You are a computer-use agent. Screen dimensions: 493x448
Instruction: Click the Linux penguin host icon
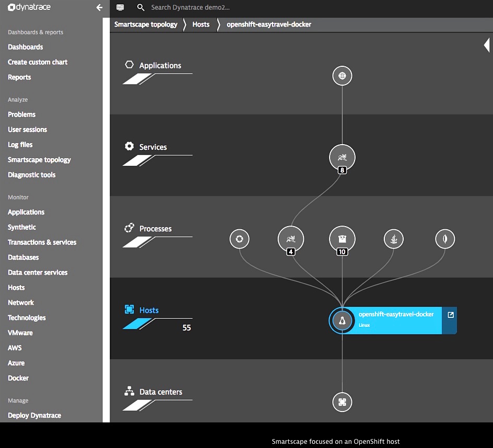click(x=342, y=321)
